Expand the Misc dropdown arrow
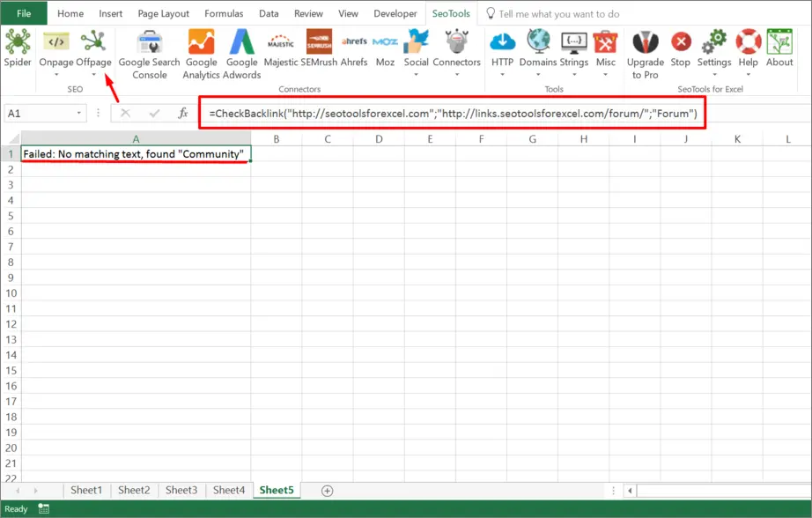 (x=605, y=75)
